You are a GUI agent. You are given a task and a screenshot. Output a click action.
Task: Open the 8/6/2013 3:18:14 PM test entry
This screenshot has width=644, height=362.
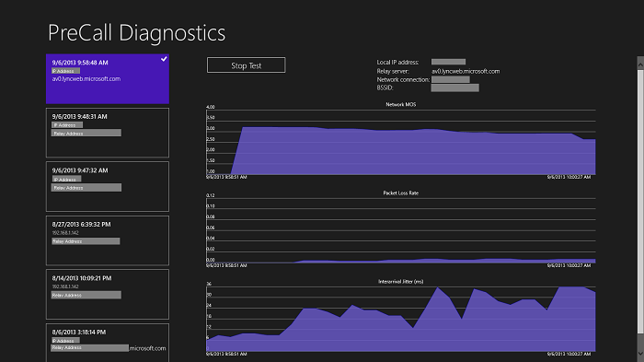(x=108, y=343)
